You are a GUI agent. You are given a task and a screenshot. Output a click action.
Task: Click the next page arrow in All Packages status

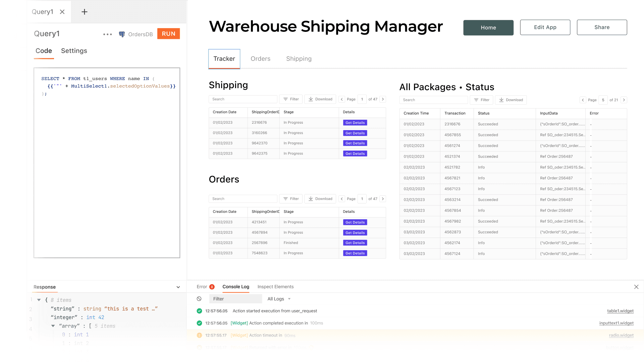coord(624,100)
